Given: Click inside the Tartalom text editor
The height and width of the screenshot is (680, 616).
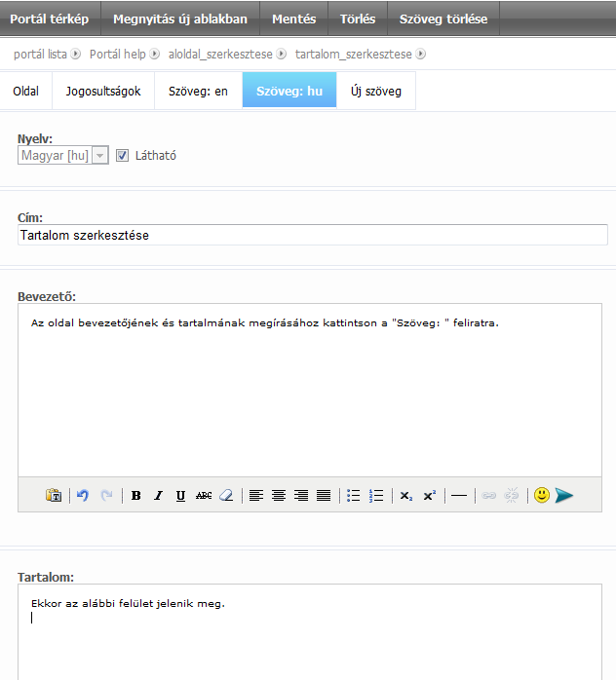Looking at the screenshot, I should coord(310,632).
